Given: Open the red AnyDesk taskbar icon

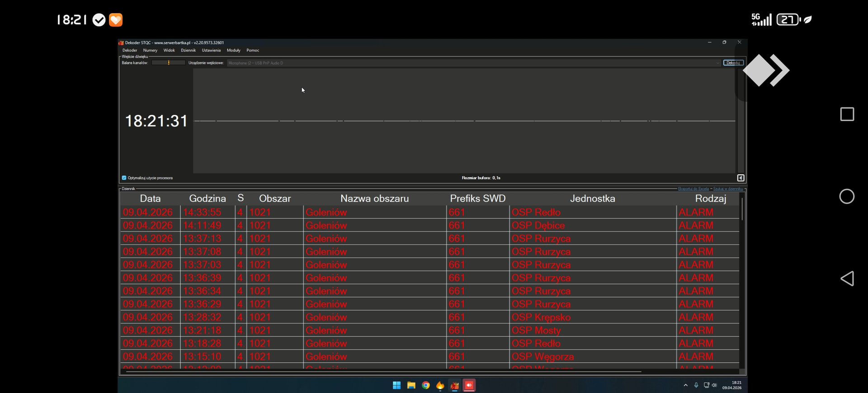Looking at the screenshot, I should point(469,385).
